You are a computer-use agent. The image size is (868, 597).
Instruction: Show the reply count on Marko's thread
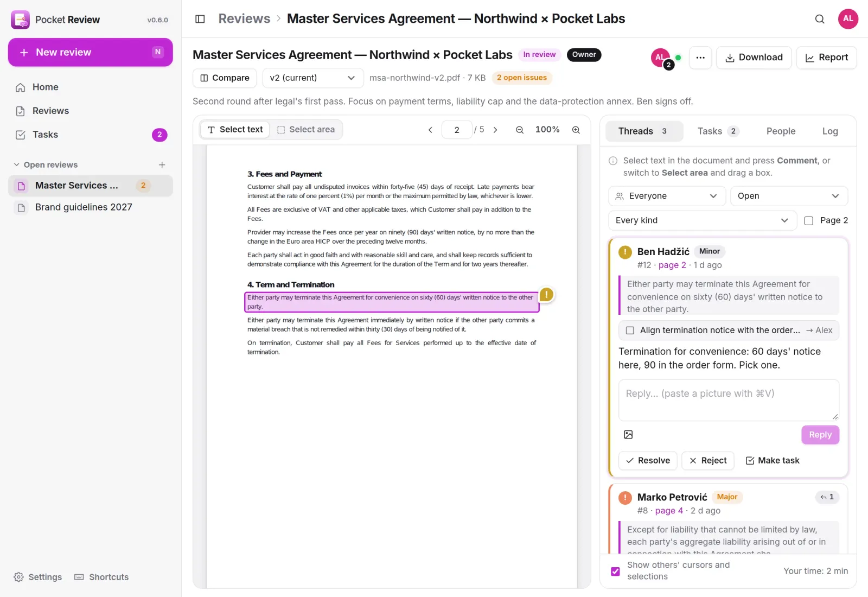(x=827, y=497)
